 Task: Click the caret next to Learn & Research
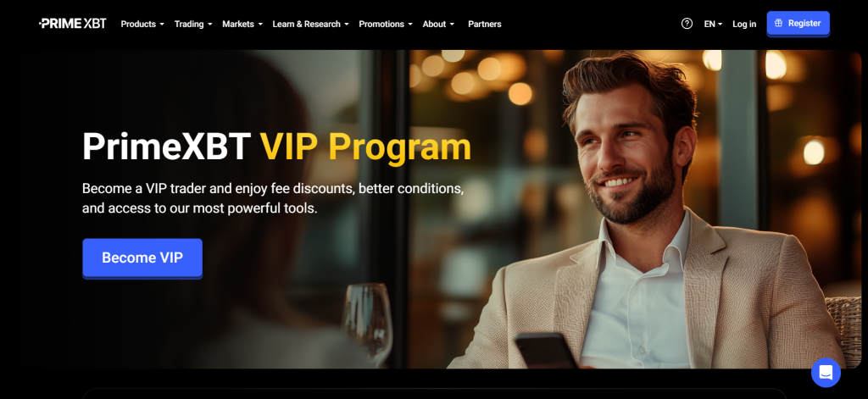tap(347, 25)
